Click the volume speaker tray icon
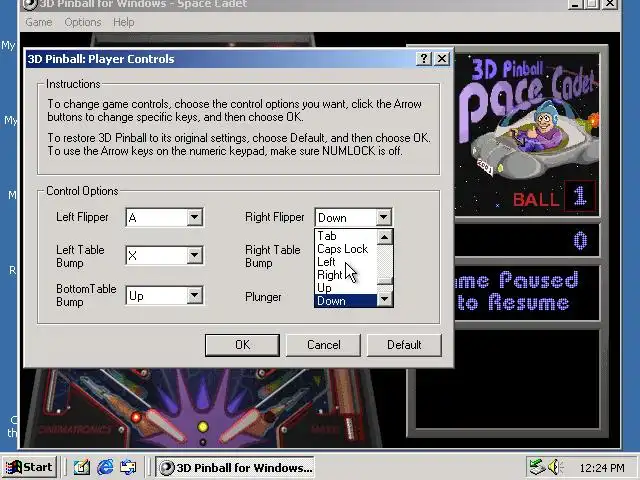Viewport: 640px width, 480px height. (555, 467)
